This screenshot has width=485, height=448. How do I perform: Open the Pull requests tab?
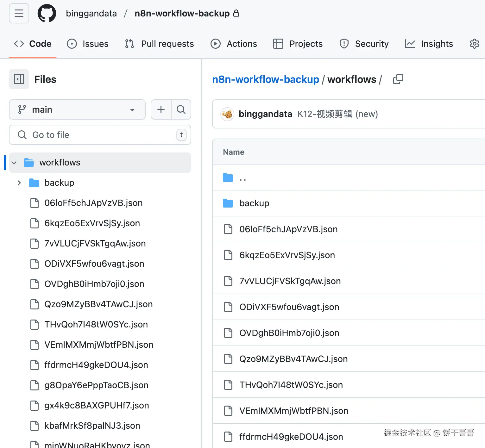(159, 44)
